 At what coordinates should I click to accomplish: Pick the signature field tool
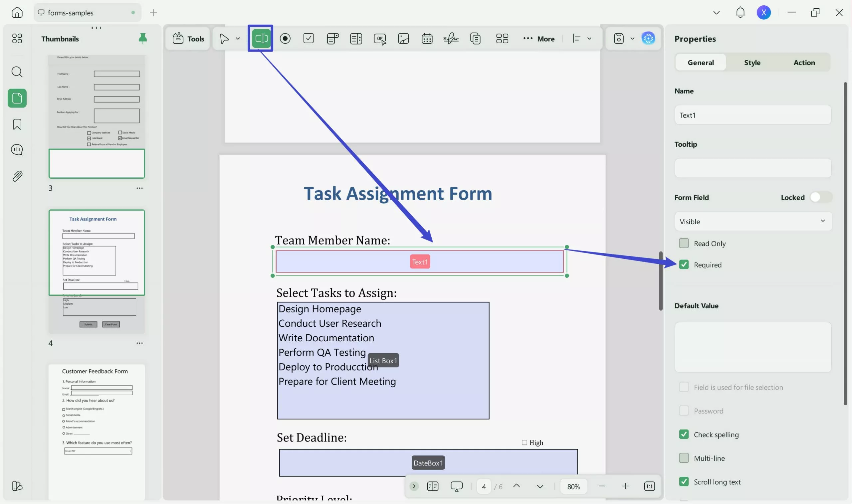coord(450,39)
